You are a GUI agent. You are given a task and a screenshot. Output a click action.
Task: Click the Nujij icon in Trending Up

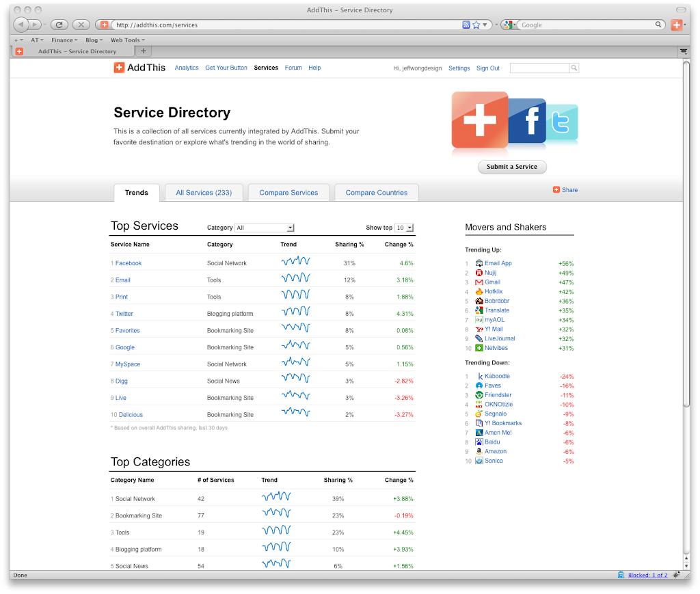point(479,273)
